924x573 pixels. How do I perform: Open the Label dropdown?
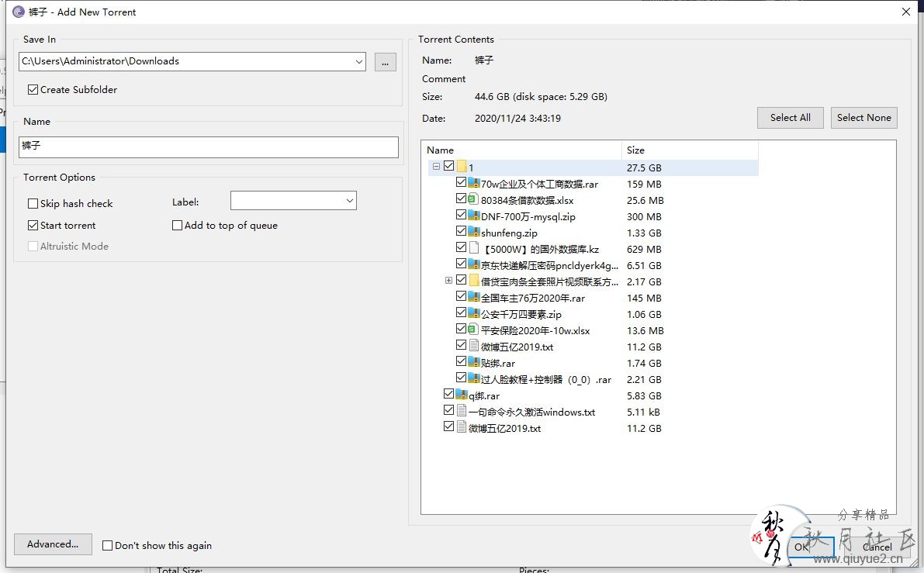pyautogui.click(x=349, y=201)
